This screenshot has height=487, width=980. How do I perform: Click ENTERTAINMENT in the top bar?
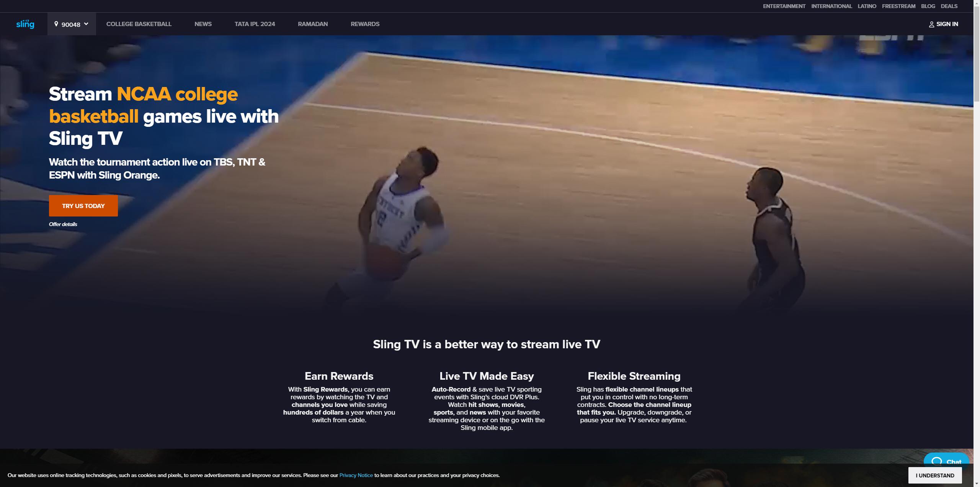coord(784,6)
